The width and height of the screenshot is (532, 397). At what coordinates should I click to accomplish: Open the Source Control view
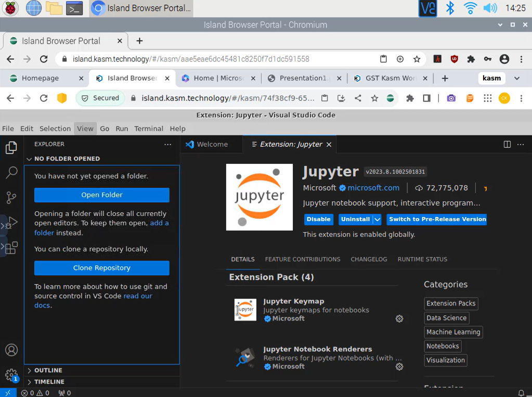[x=11, y=197]
